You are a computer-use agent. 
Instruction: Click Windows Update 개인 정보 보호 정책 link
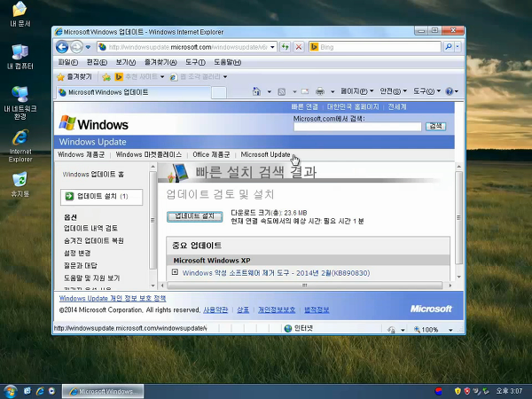tap(113, 299)
